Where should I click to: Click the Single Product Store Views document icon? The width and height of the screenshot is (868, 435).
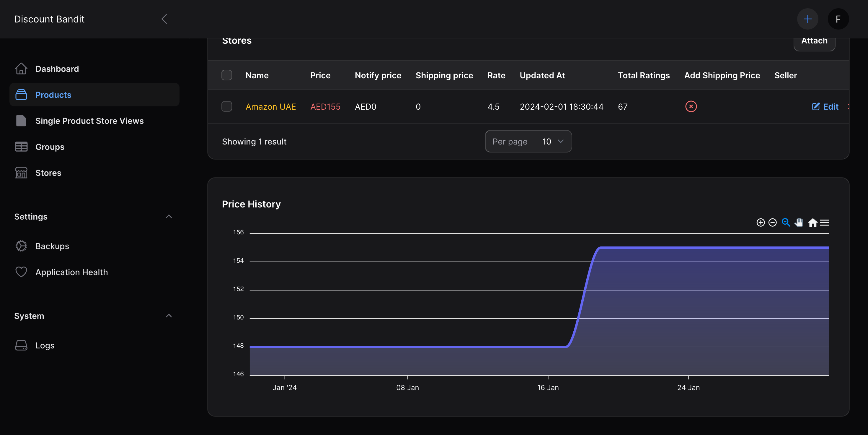coord(21,120)
